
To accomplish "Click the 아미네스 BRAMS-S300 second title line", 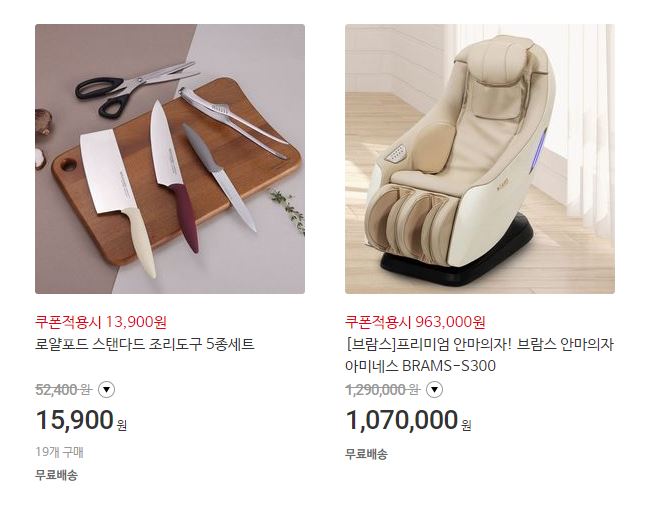I will [x=420, y=366].
